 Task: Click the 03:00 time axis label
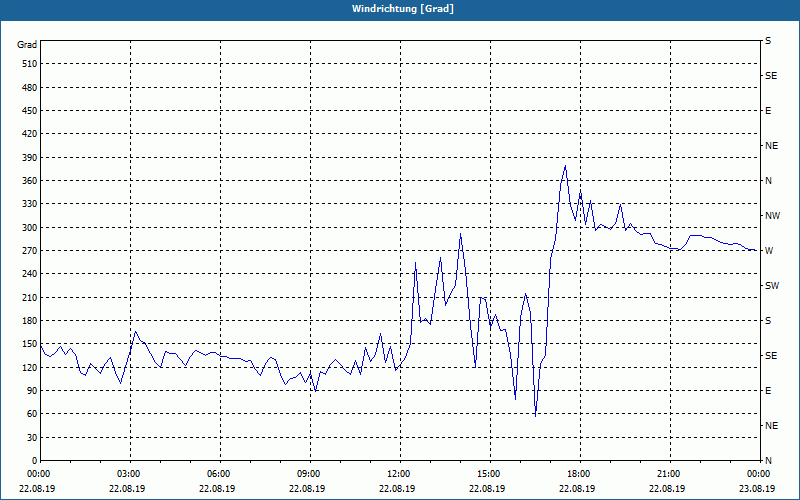[128, 474]
